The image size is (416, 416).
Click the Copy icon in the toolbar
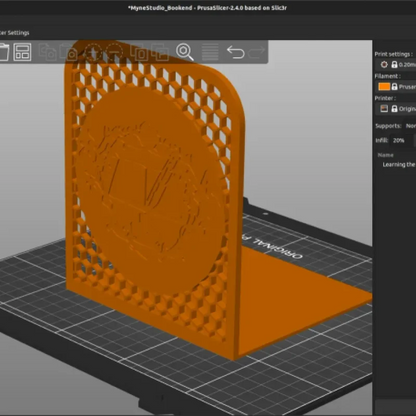pyautogui.click(x=47, y=52)
